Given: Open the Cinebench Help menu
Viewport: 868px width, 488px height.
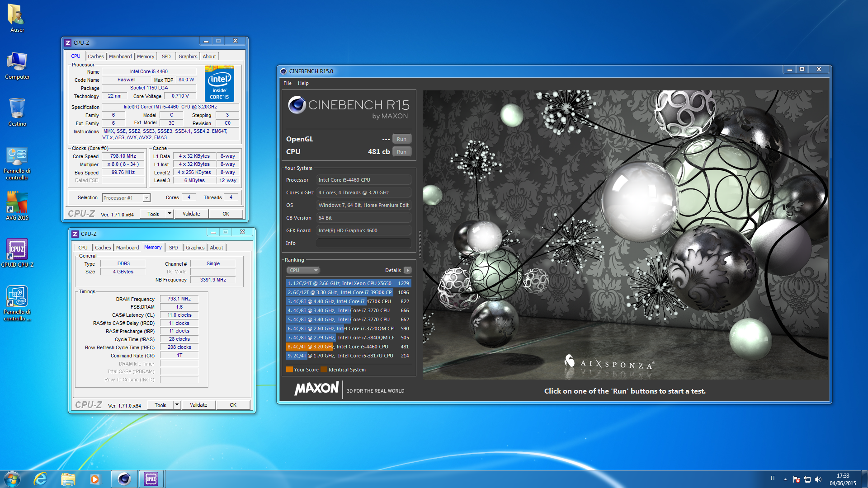Looking at the screenshot, I should click(x=303, y=83).
